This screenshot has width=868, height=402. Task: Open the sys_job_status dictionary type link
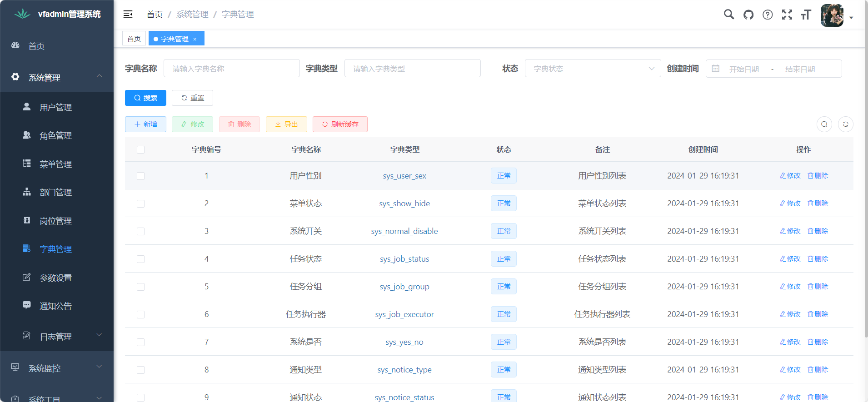click(404, 259)
